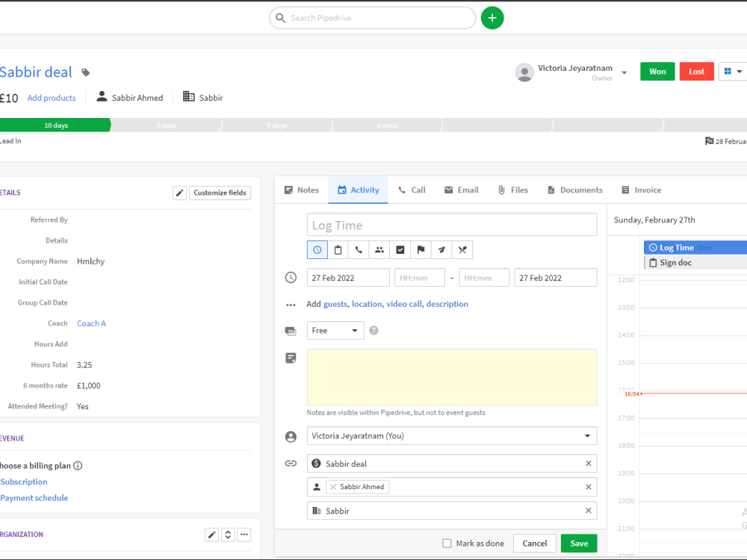Remove Sabbir Ahmed chip from person field
Image resolution: width=747 pixels, height=560 pixels.
[333, 487]
